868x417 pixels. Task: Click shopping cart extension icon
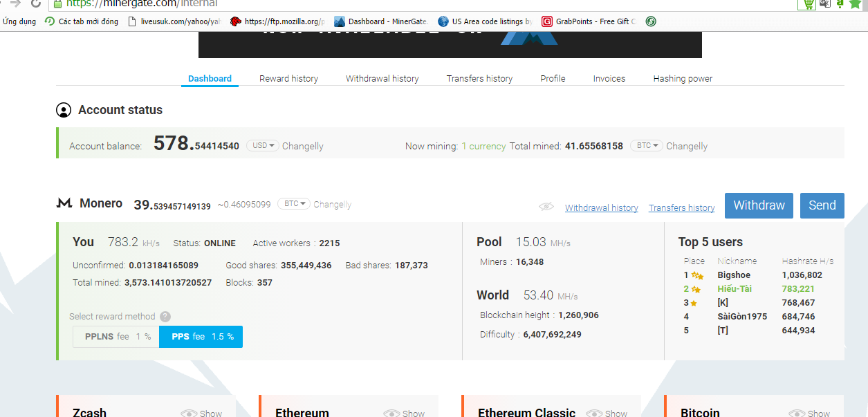pos(806,3)
